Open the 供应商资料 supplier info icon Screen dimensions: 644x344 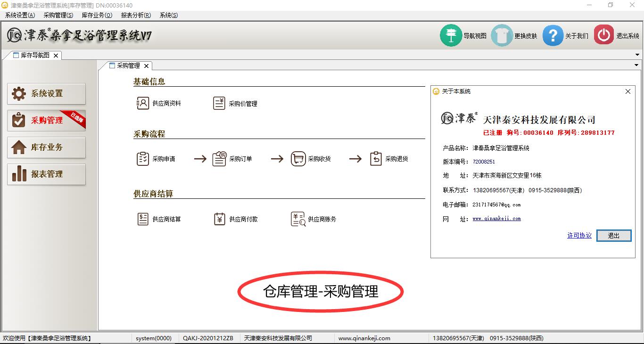143,103
